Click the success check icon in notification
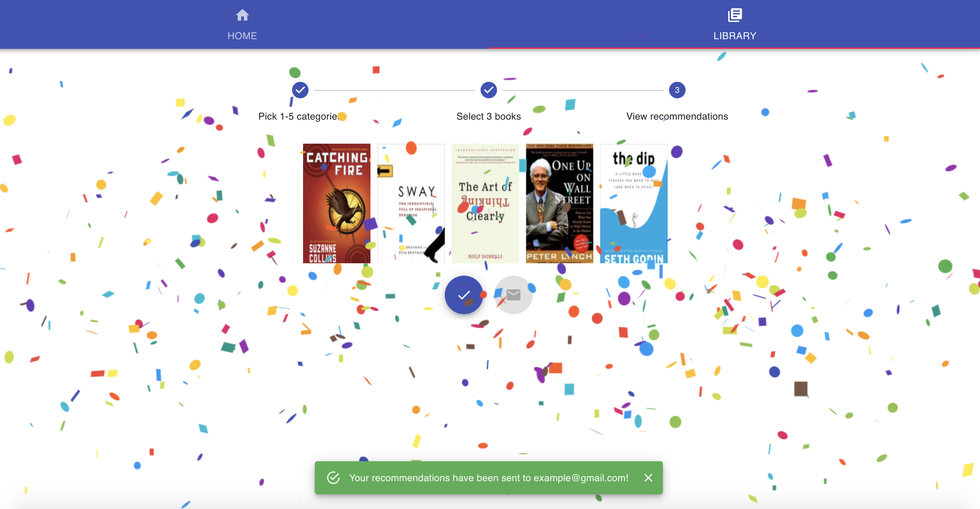980x509 pixels. [x=333, y=478]
